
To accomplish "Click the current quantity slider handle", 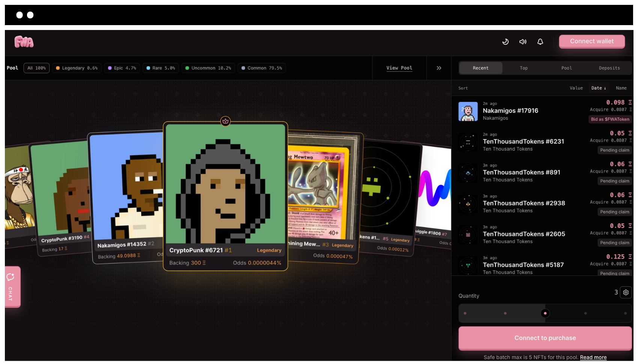I will pos(545,313).
